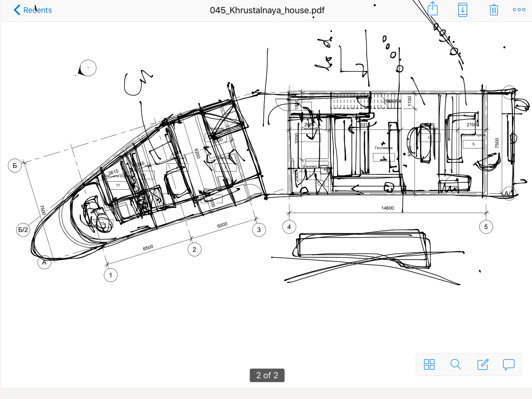Tap axis marker circle Б
The image size is (532, 399).
click(15, 165)
